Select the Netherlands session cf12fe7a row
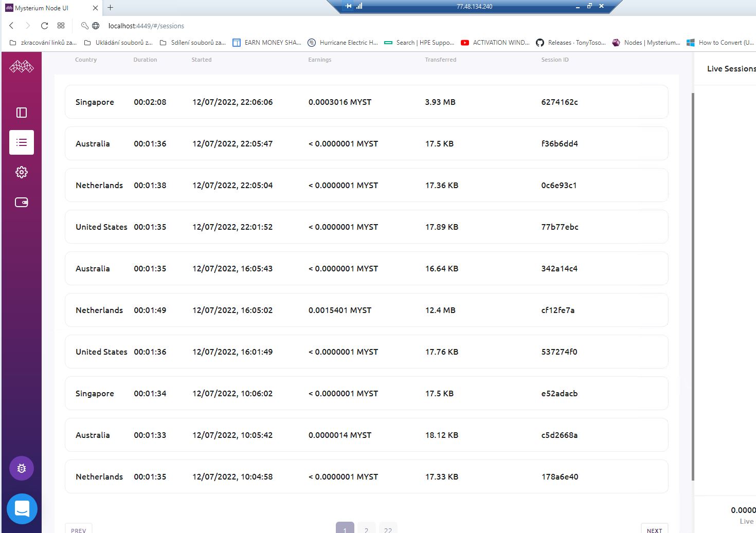The height and width of the screenshot is (533, 756). pyautogui.click(x=366, y=310)
